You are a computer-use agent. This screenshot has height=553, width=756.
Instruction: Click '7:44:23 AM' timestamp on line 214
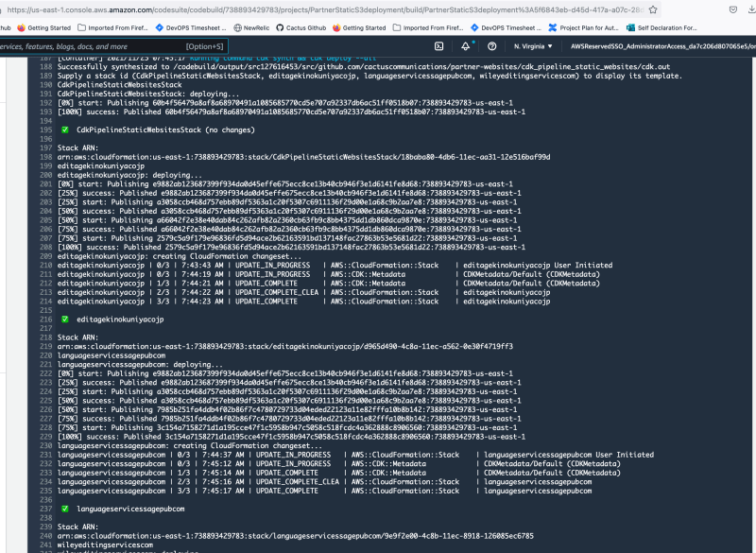202,302
